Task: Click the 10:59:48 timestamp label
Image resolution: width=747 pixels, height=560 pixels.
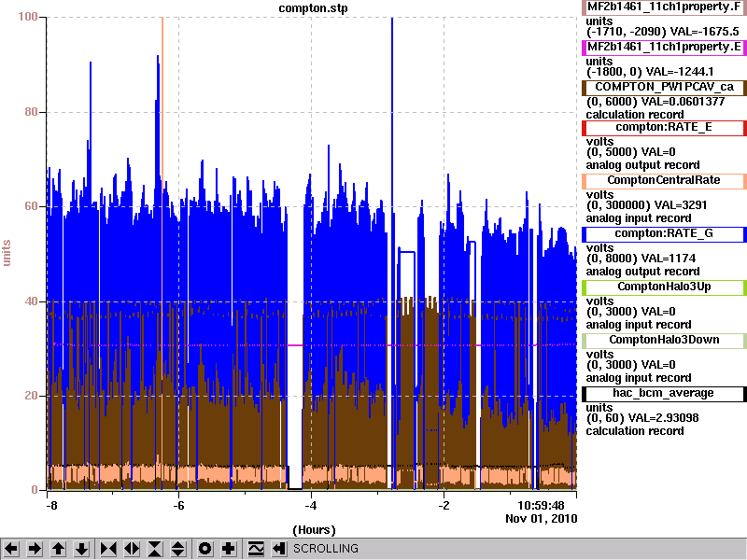Action: [x=541, y=505]
